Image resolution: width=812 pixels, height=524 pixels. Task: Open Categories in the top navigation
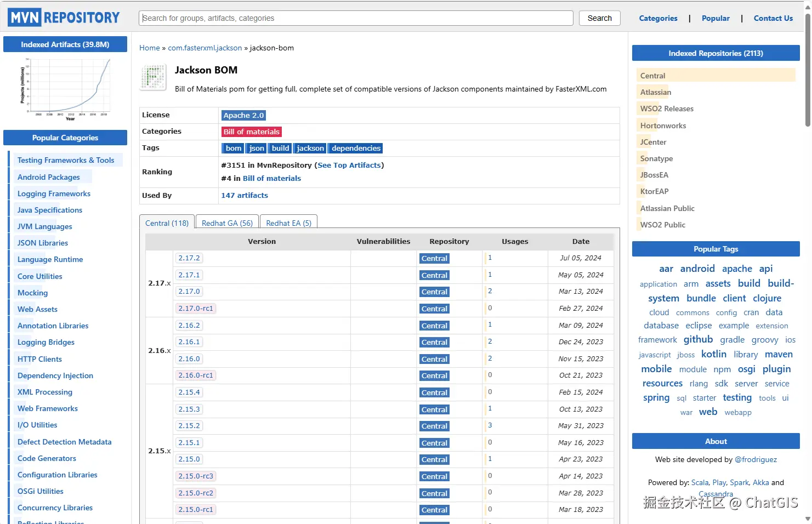[658, 18]
